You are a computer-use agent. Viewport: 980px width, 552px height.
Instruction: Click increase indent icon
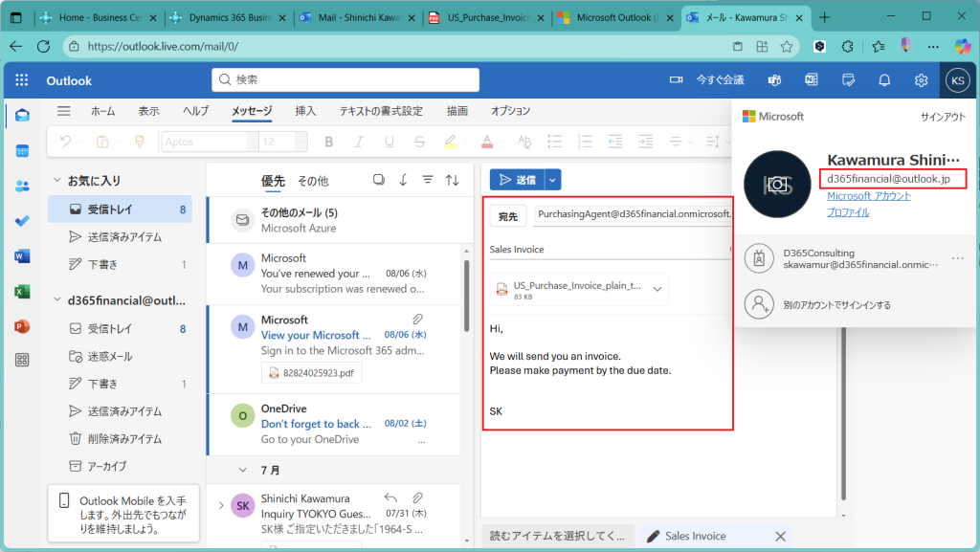tap(646, 142)
